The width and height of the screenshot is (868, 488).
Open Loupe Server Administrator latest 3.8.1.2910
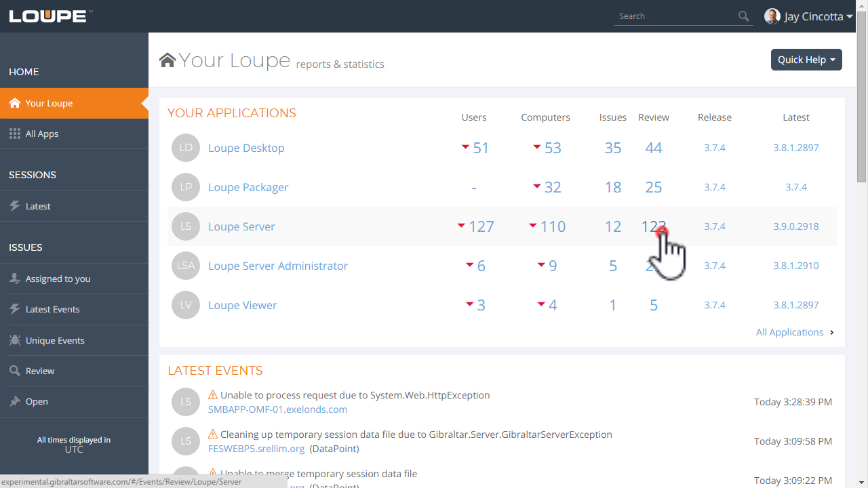click(x=796, y=266)
